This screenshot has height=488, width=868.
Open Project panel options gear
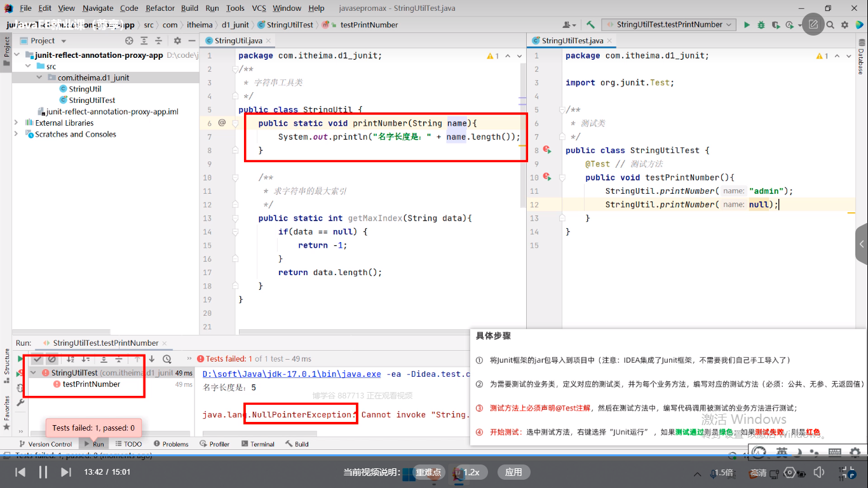click(x=177, y=41)
